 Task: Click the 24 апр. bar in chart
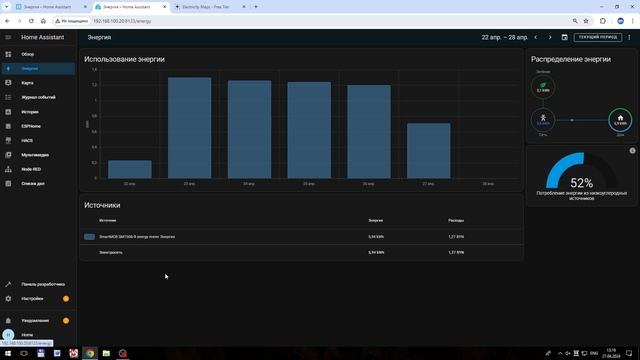tap(249, 129)
